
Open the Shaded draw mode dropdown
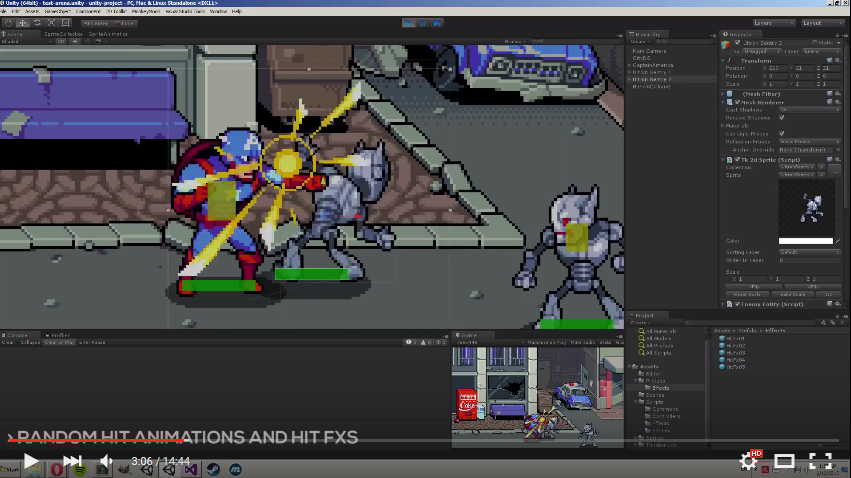tap(26, 41)
